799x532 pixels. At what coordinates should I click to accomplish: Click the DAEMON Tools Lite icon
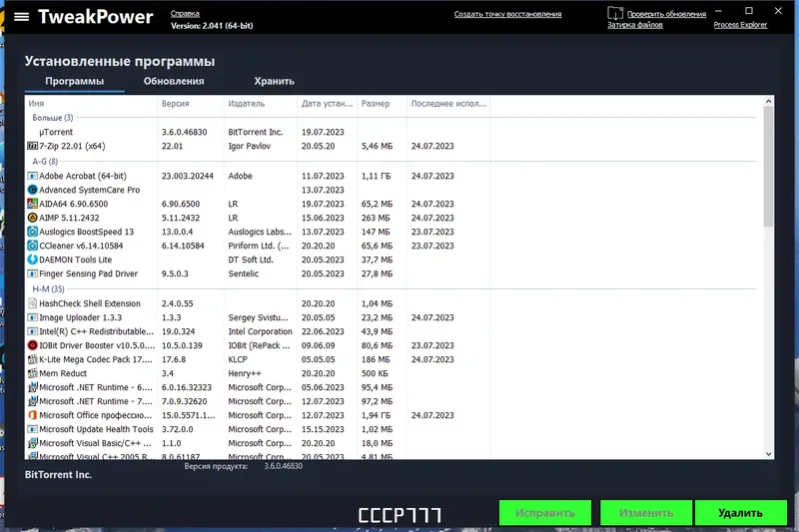pos(32,260)
